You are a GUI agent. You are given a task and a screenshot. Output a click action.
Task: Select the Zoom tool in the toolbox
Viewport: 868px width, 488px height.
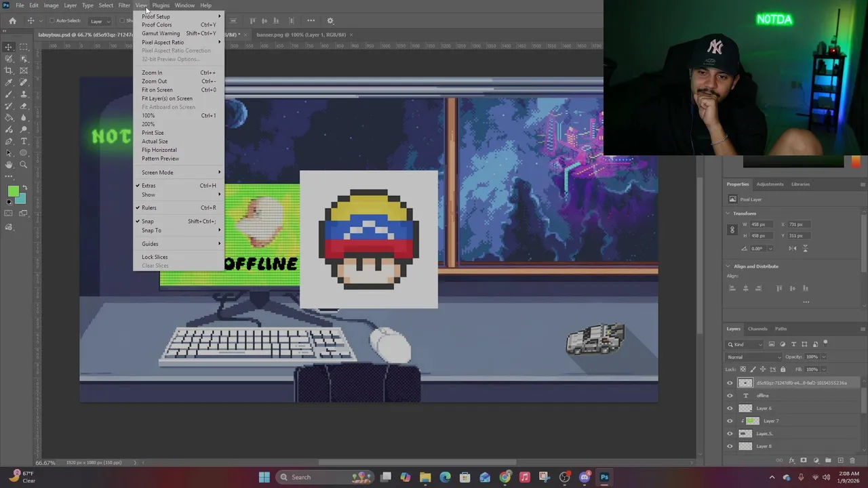point(24,165)
